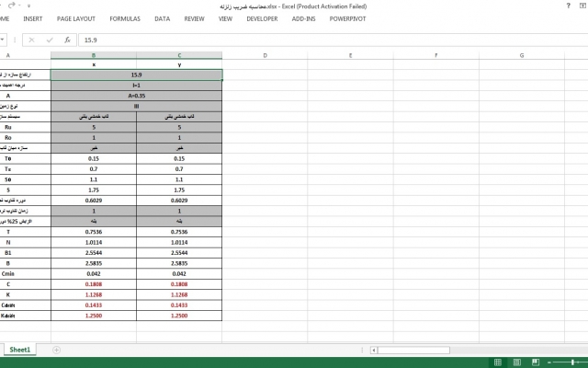This screenshot has width=588, height=368.
Task: Select the DATA ribbon tab
Action: point(163,18)
